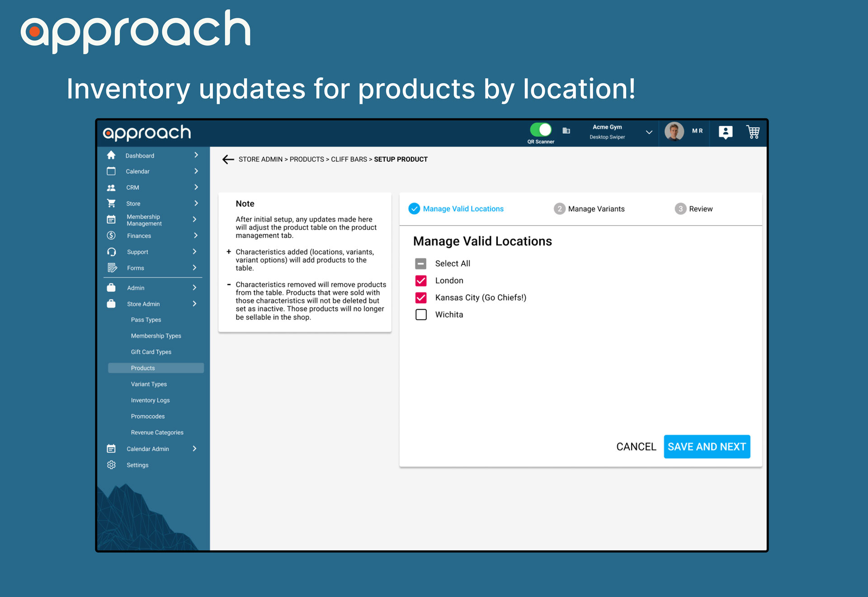The width and height of the screenshot is (868, 597).
Task: Click the shopping cart icon in header
Action: click(x=753, y=132)
